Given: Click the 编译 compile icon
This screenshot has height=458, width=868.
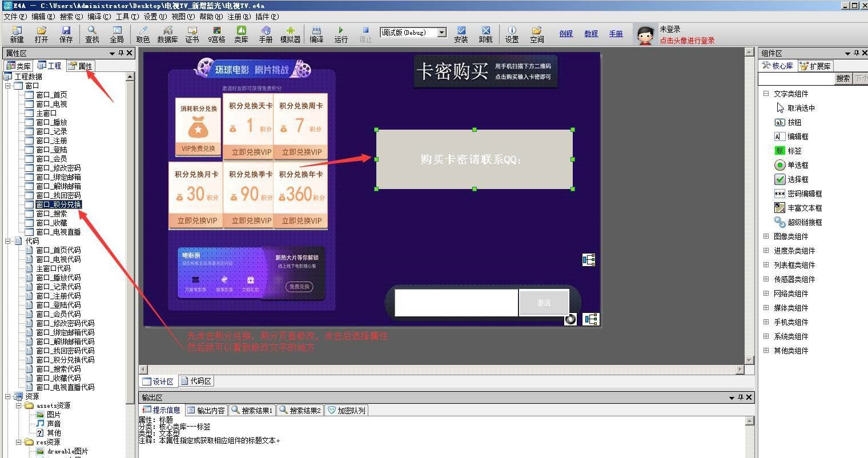Looking at the screenshot, I should (x=316, y=34).
